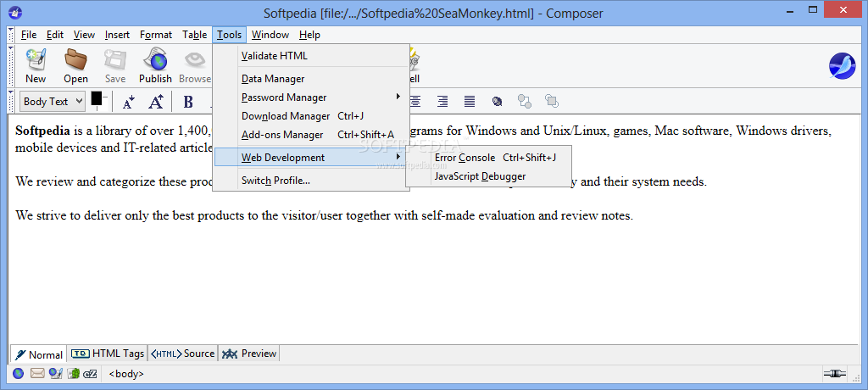Close the open Tools menu
The image size is (868, 390).
coord(229,35)
